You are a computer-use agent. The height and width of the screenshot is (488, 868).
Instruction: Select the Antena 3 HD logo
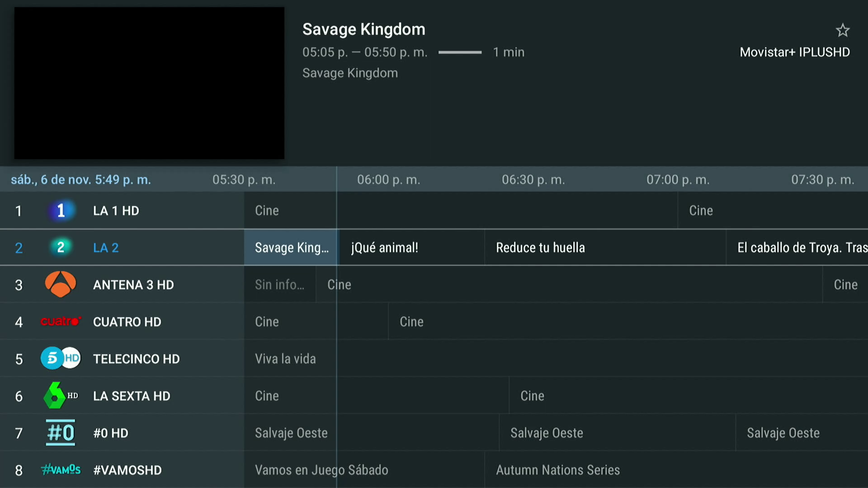coord(61,284)
